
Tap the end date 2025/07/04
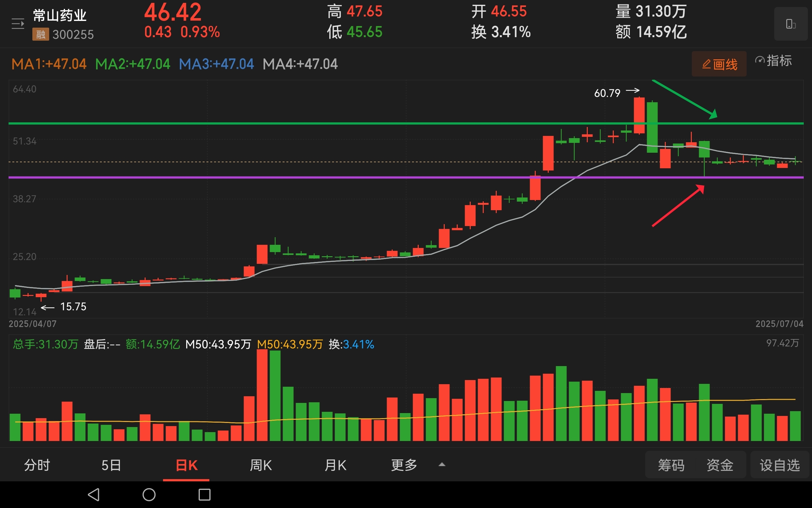(x=779, y=324)
